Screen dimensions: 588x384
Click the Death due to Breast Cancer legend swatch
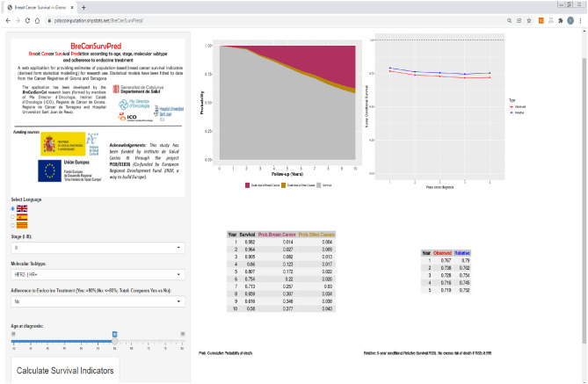pos(248,185)
